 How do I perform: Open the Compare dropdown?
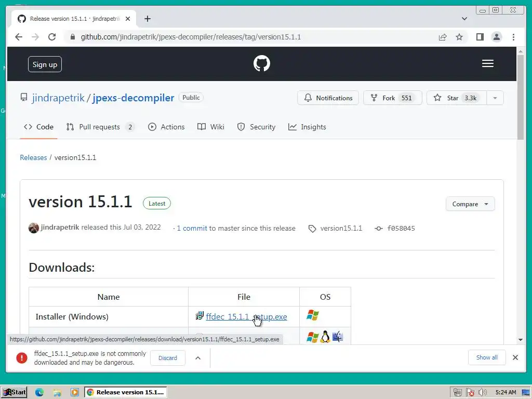[470, 204]
